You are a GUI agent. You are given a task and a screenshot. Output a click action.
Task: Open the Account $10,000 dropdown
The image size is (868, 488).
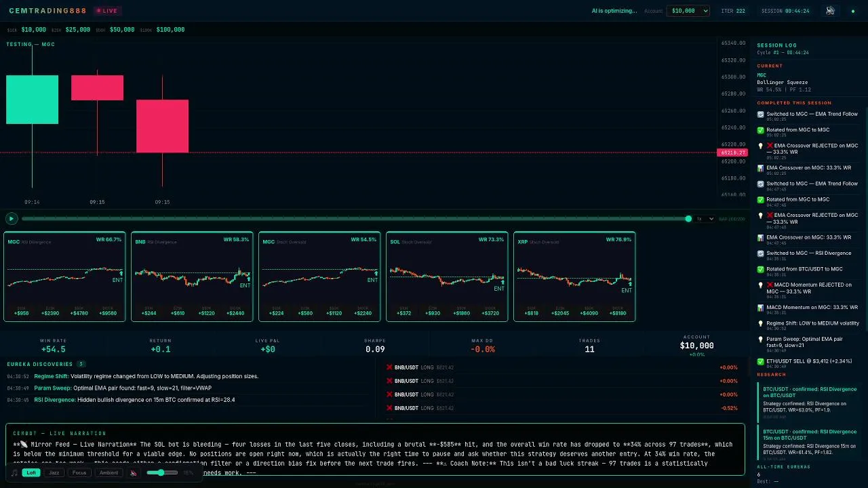[x=688, y=11]
